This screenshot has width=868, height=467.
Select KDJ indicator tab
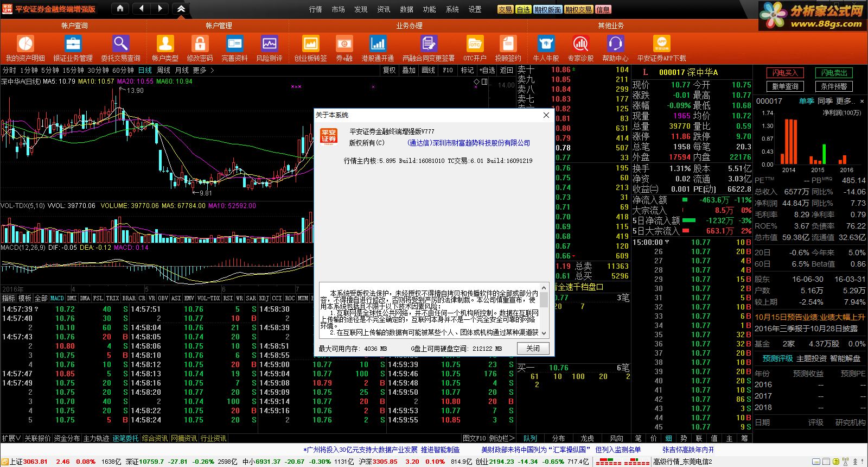tap(264, 298)
